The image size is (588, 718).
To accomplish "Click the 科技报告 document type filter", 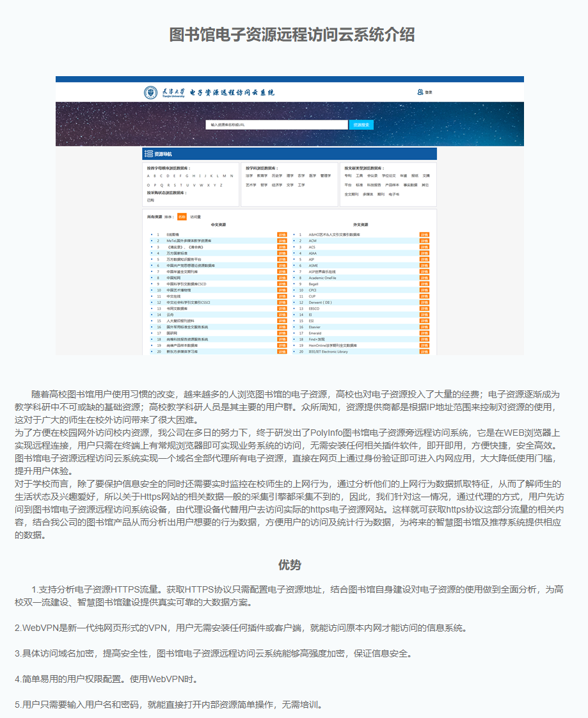I will [x=374, y=185].
